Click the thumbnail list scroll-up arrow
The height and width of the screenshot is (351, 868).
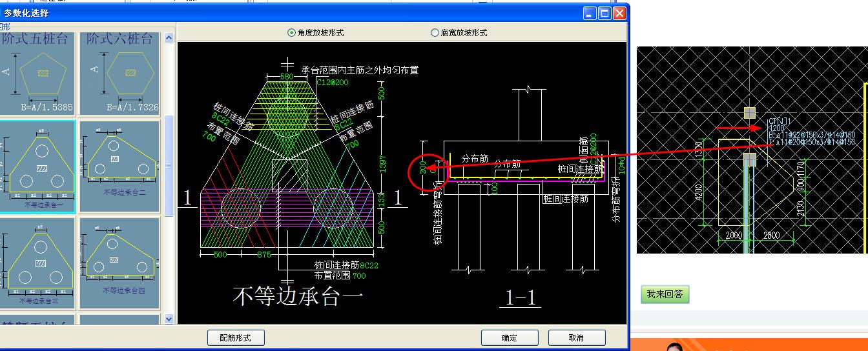coord(169,38)
